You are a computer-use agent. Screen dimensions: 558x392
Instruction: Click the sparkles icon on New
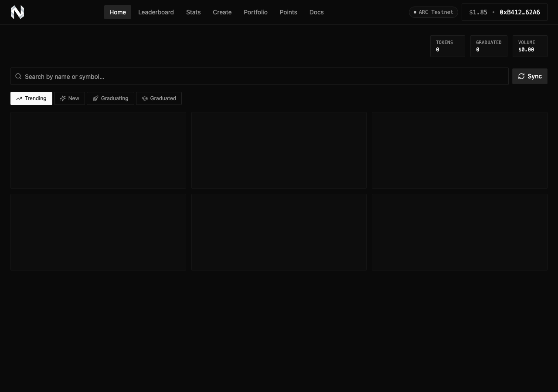click(x=63, y=98)
